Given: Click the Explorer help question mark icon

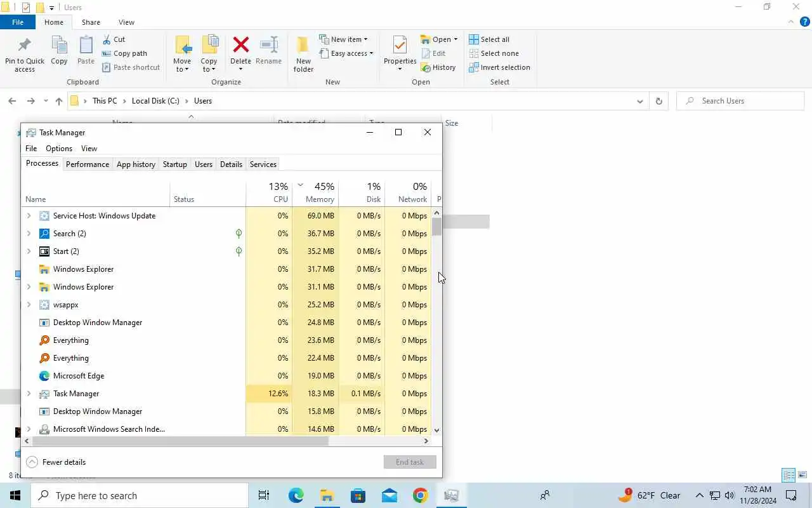Looking at the screenshot, I should [x=805, y=22].
